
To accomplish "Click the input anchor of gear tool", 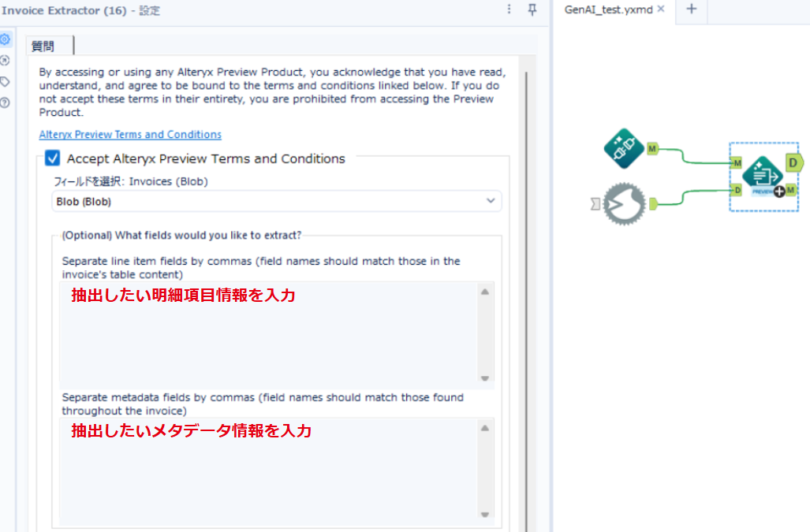I will click(x=595, y=204).
